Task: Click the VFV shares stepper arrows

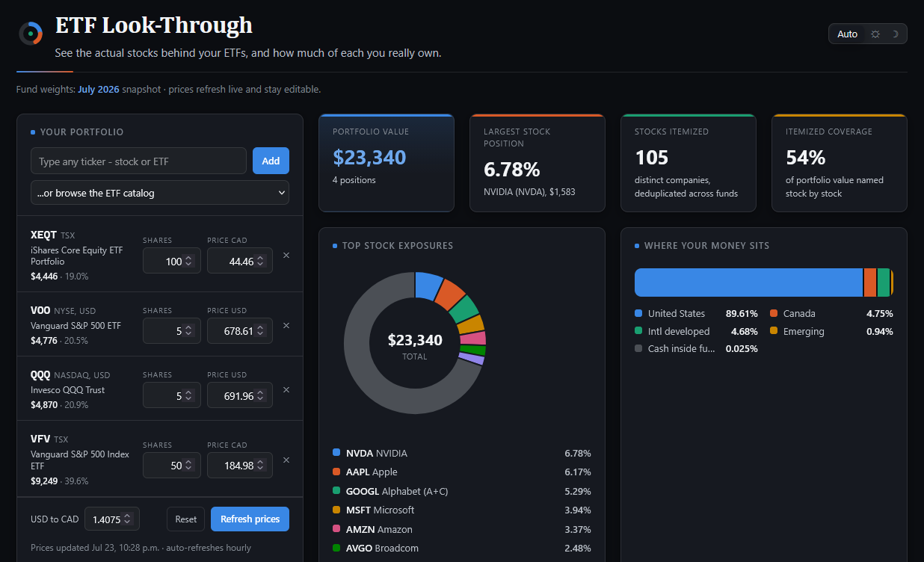Action: click(189, 466)
